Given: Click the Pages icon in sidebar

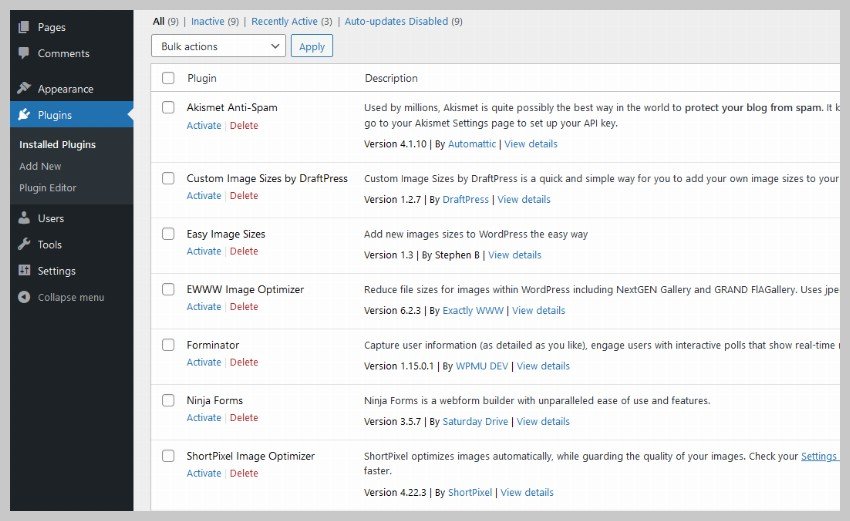Looking at the screenshot, I should pyautogui.click(x=24, y=27).
